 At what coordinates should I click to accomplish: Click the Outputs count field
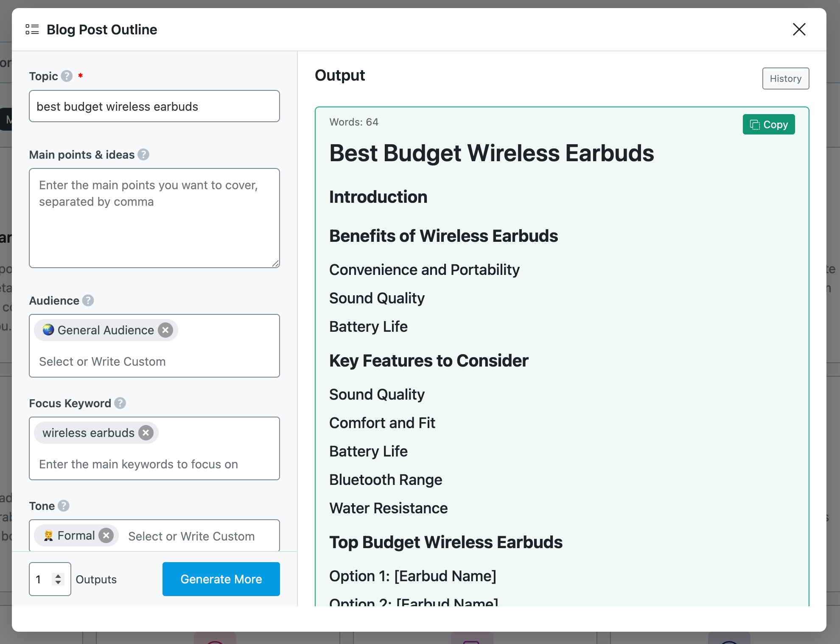click(50, 579)
